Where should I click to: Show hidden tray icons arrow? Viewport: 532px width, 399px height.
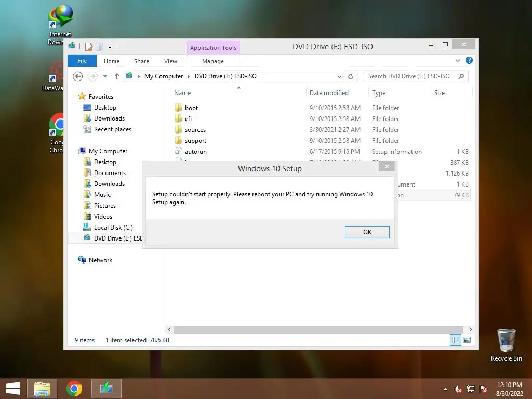(x=445, y=389)
